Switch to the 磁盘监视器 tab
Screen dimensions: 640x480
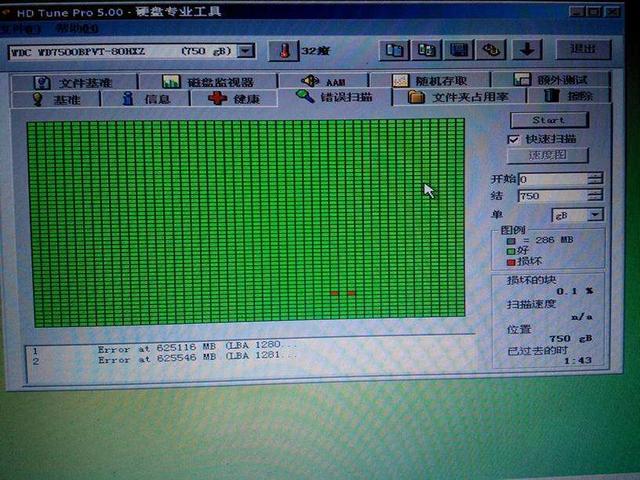click(x=210, y=82)
